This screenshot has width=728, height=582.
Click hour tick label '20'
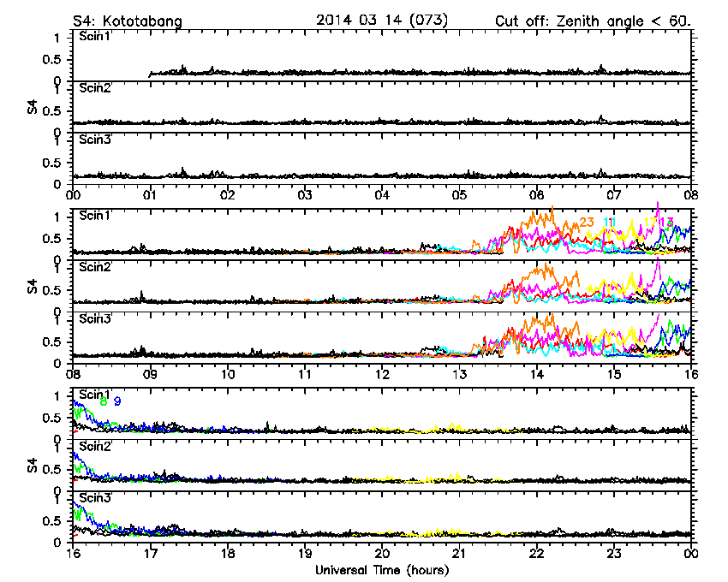click(382, 553)
